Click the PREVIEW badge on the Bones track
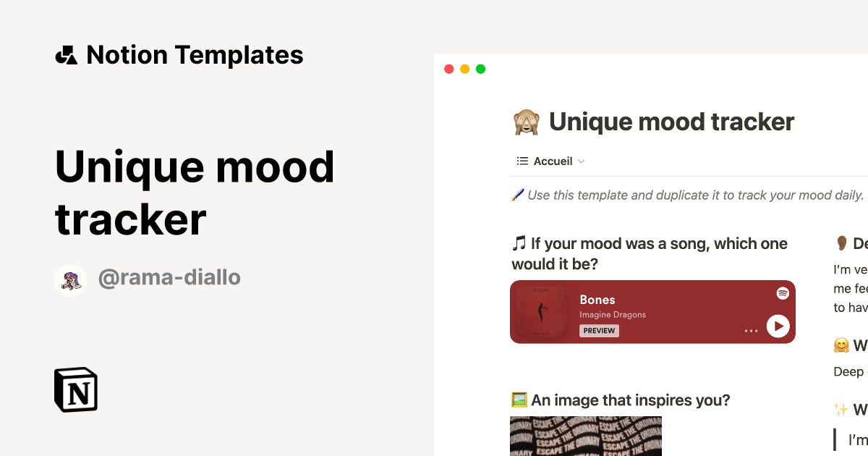 click(x=599, y=330)
